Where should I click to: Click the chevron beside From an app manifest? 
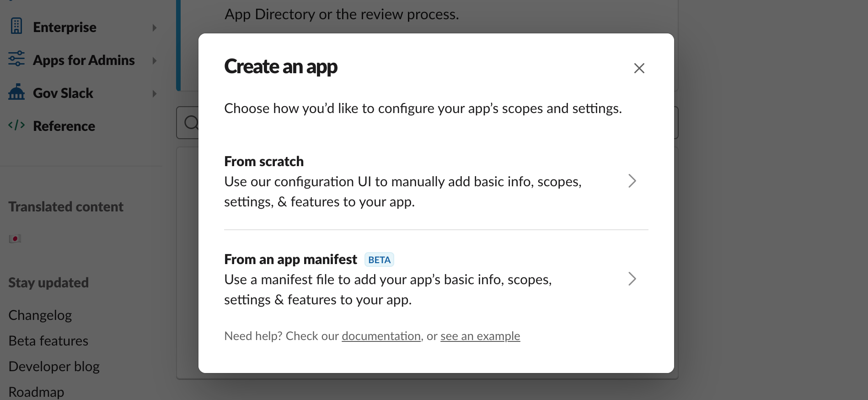(632, 279)
